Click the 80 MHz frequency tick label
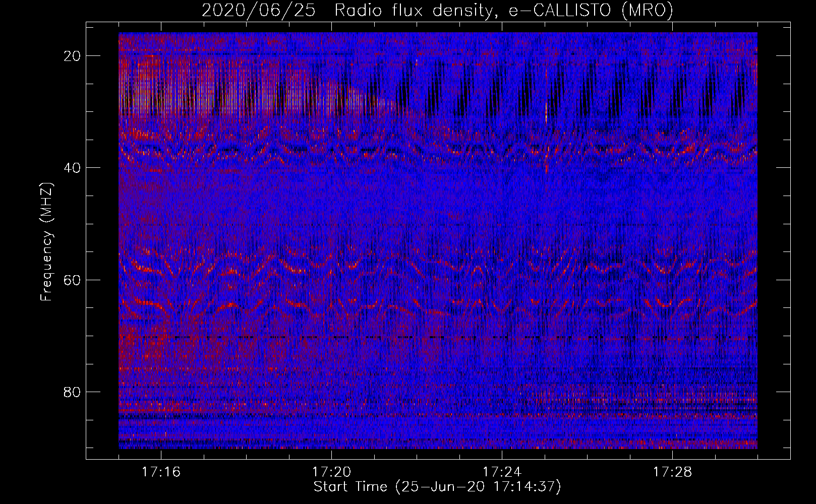Image resolution: width=816 pixels, height=504 pixels. point(73,392)
